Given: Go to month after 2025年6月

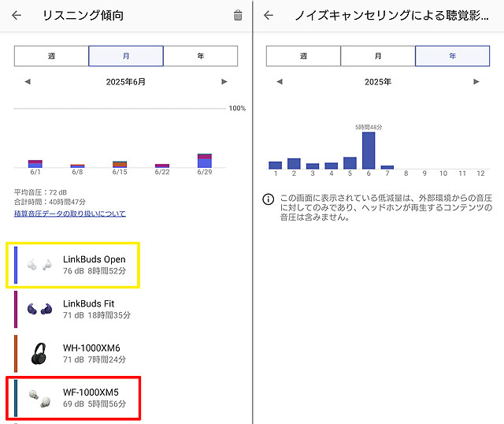Looking at the screenshot, I should 224,82.
